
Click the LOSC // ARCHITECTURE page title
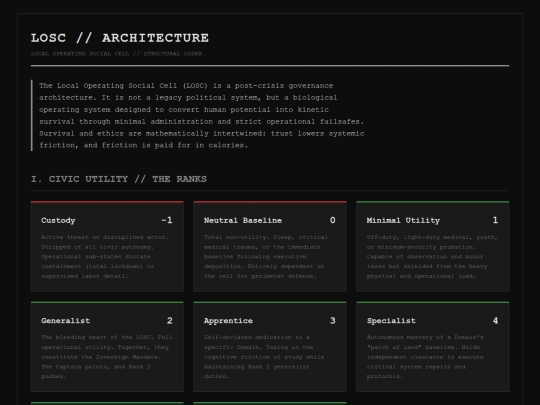(x=120, y=38)
